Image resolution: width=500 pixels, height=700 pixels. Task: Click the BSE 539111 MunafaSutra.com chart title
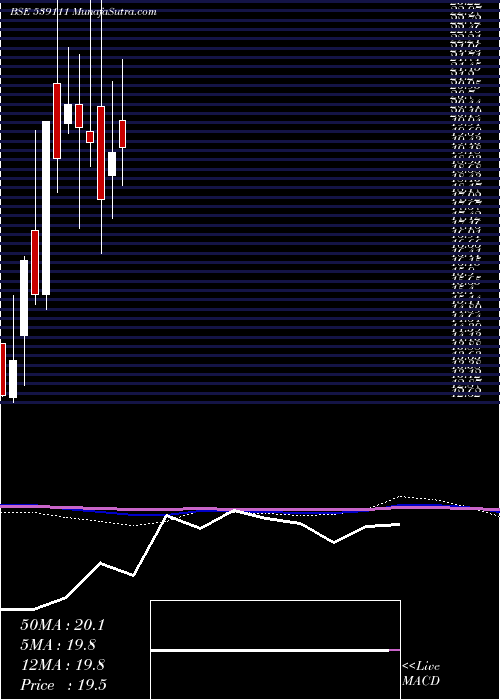coord(83,12)
